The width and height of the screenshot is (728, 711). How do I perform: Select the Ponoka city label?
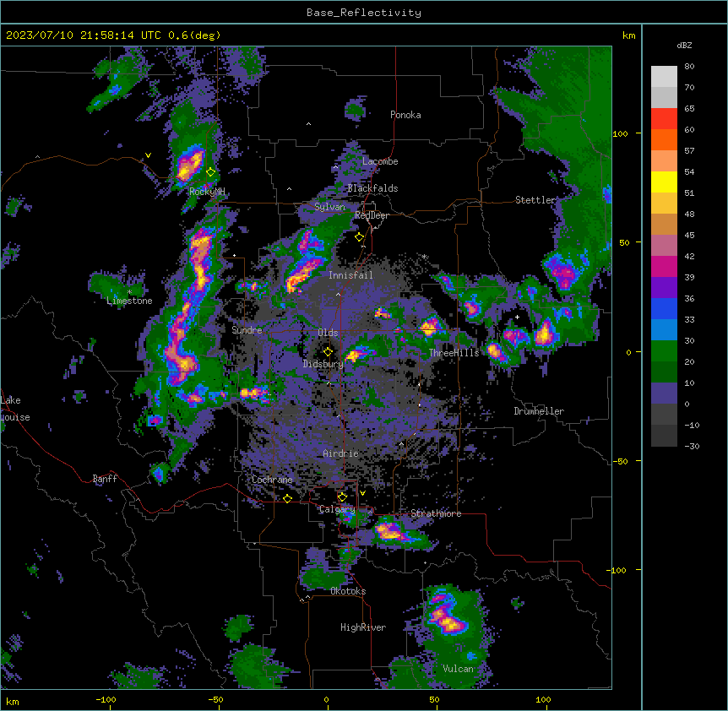coord(405,115)
